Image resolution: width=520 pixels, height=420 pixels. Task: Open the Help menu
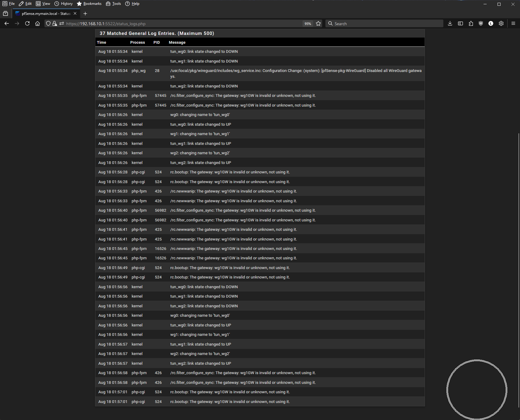132,4
